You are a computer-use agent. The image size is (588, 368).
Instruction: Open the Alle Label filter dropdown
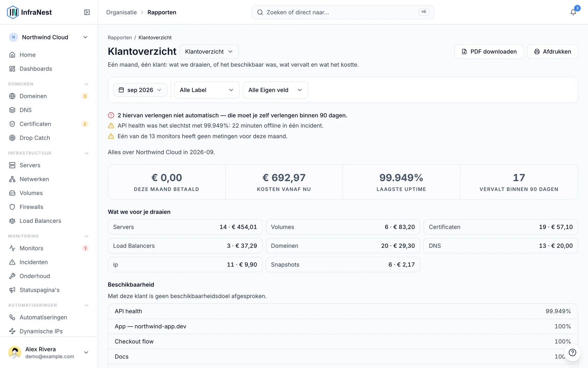pos(207,90)
